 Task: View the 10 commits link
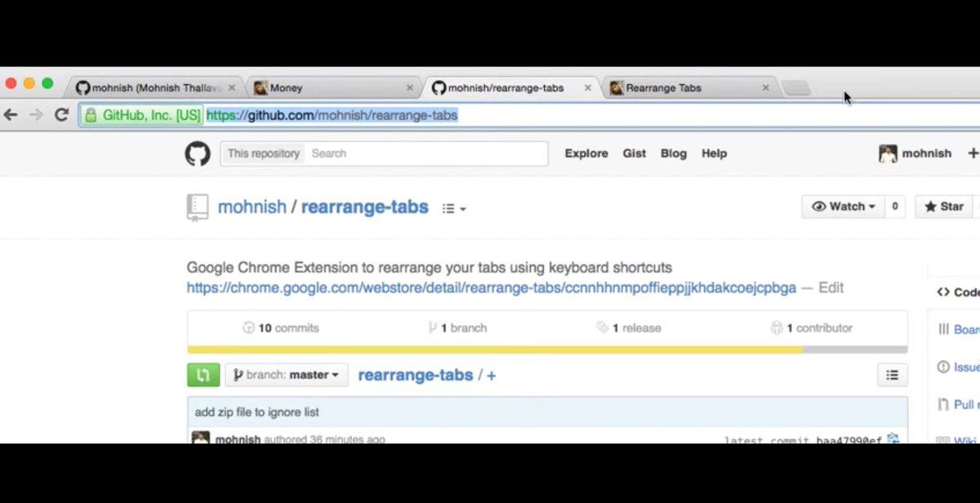point(281,328)
